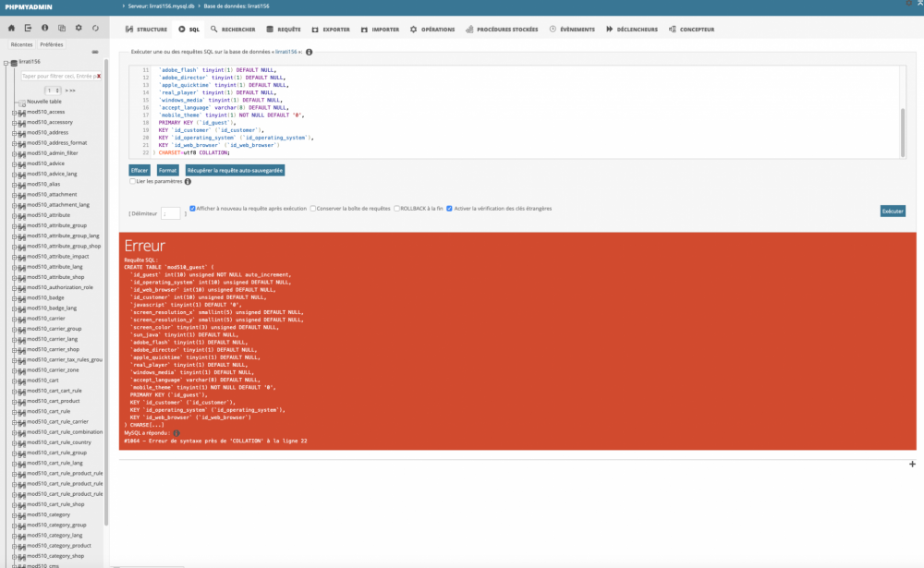Open the page number dropdown in sidebar
This screenshot has width=924, height=568.
pos(53,91)
